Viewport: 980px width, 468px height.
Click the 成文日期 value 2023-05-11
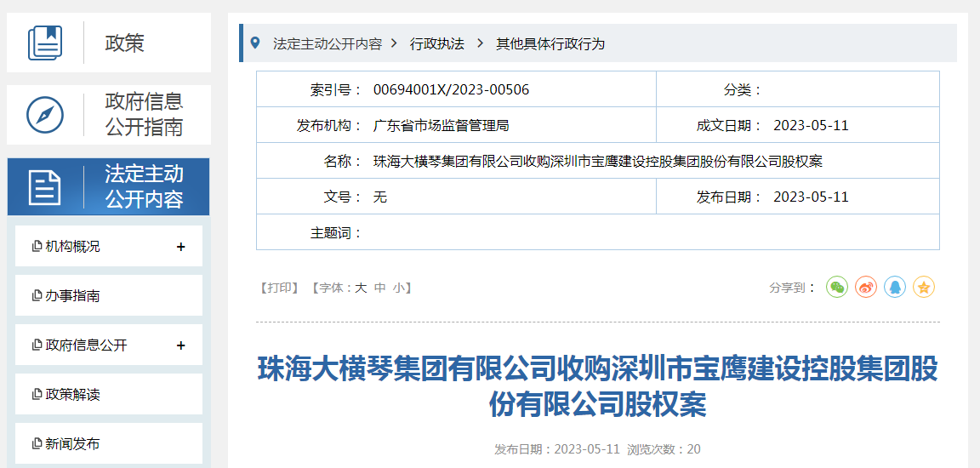pyautogui.click(x=811, y=126)
